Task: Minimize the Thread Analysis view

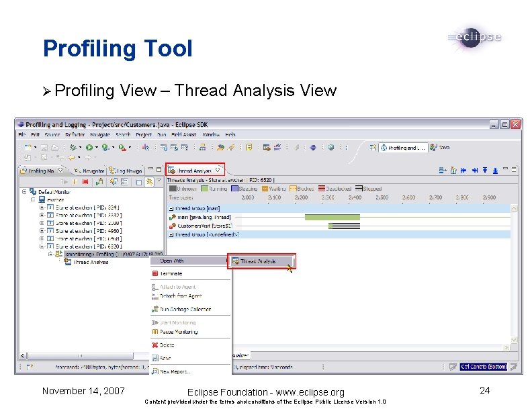Action: click(505, 169)
